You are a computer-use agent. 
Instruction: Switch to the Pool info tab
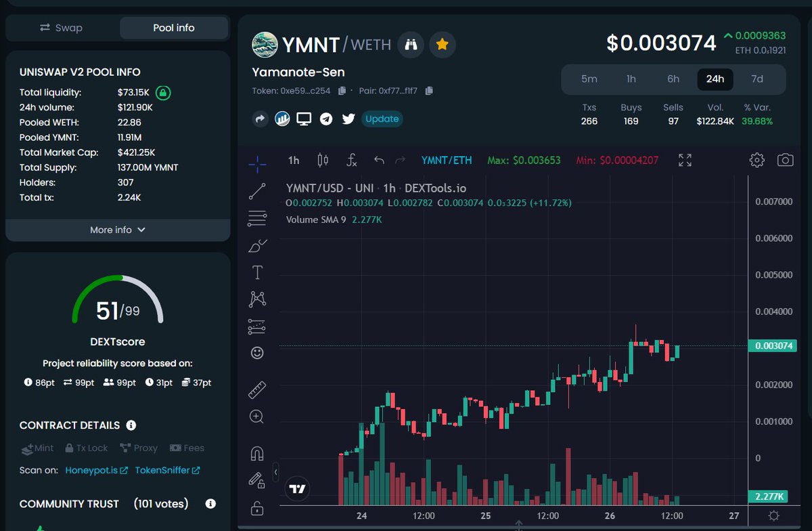(x=174, y=28)
